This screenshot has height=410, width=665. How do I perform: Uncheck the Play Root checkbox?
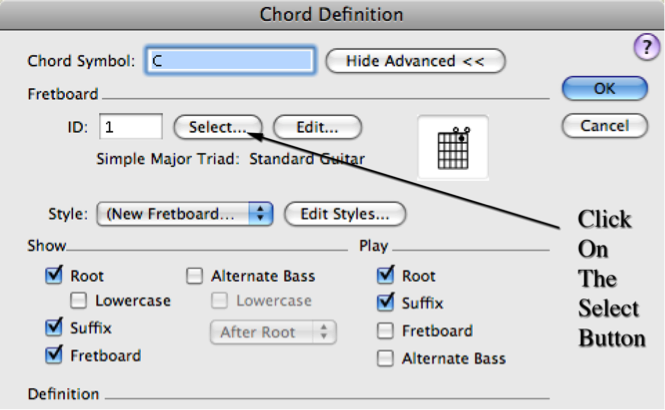385,276
